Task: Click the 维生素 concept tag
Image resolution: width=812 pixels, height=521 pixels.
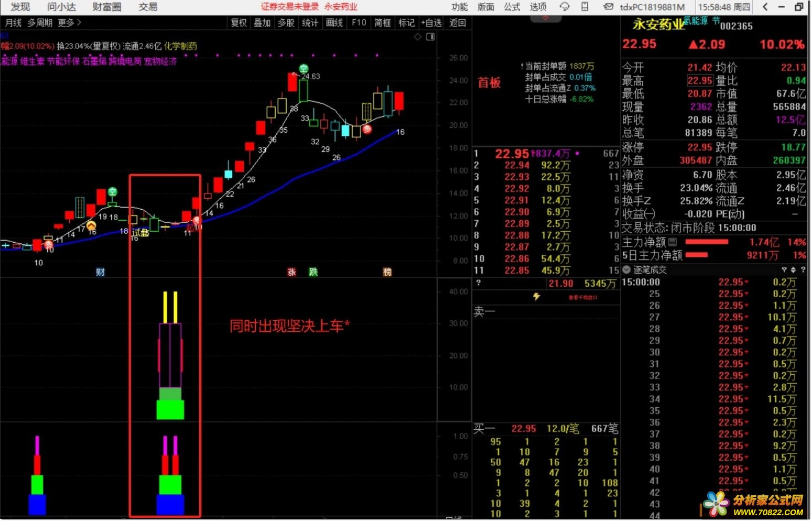Action: coord(33,61)
